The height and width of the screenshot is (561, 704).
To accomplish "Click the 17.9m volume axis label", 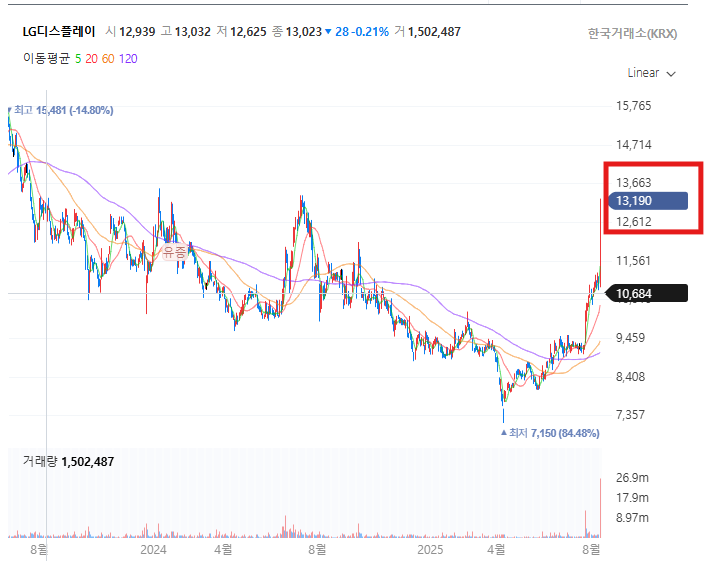I will [x=632, y=498].
